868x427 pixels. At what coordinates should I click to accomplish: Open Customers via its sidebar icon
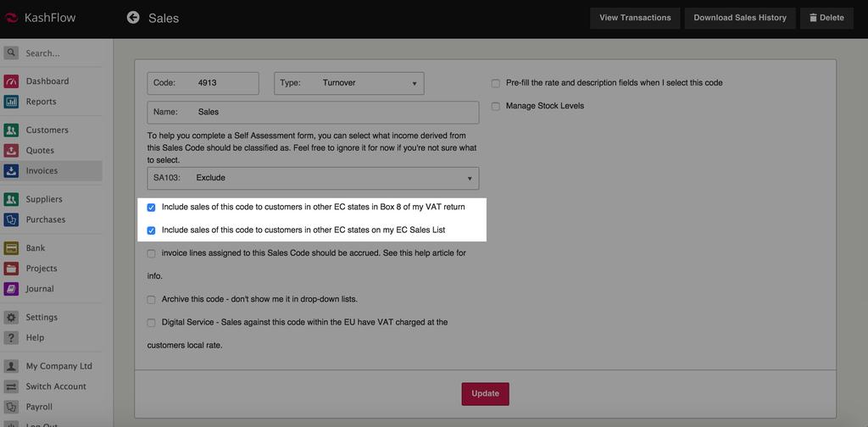(x=11, y=130)
